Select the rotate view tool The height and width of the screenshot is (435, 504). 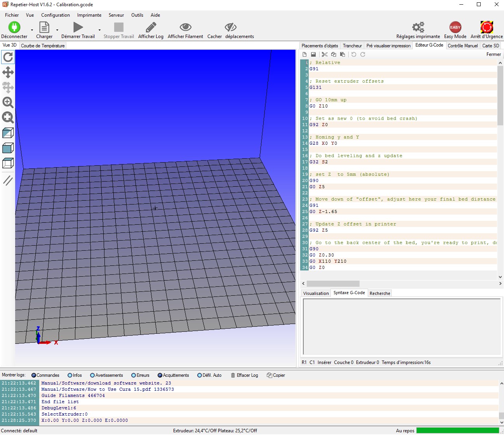coord(8,57)
